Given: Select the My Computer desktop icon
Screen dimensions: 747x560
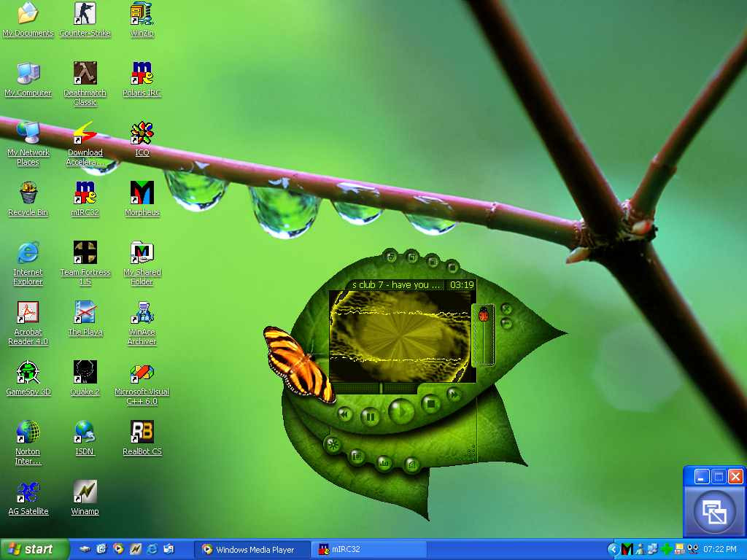Looking at the screenshot, I should (x=28, y=80).
